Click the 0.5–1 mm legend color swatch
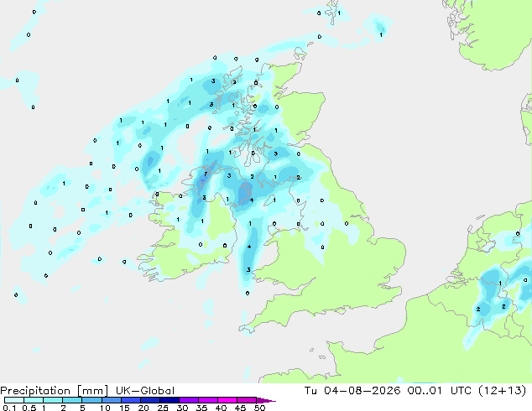The width and height of the screenshot is (532, 411). (x=34, y=400)
